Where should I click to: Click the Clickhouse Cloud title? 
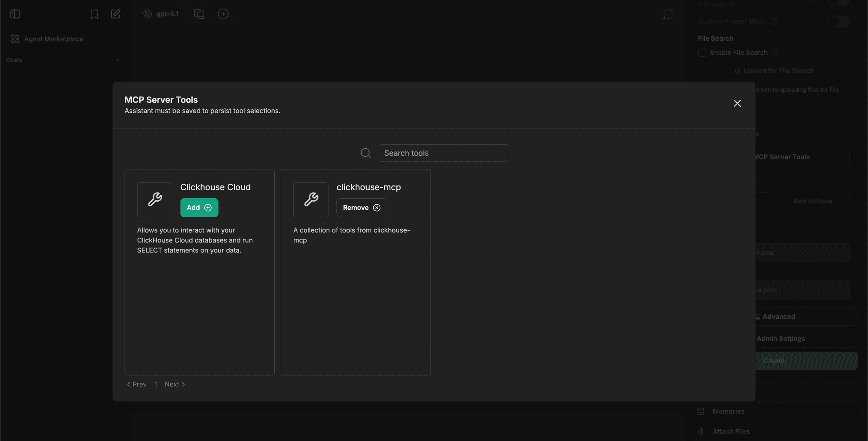(x=215, y=187)
